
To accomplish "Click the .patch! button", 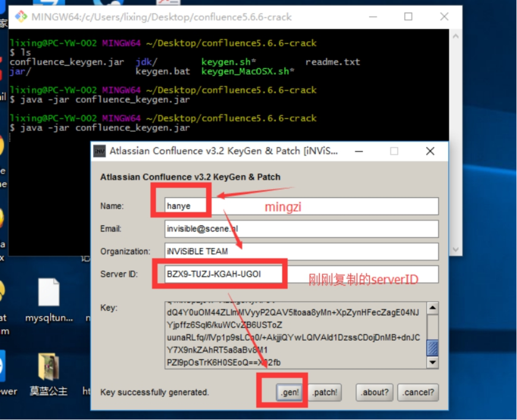I will (x=325, y=392).
